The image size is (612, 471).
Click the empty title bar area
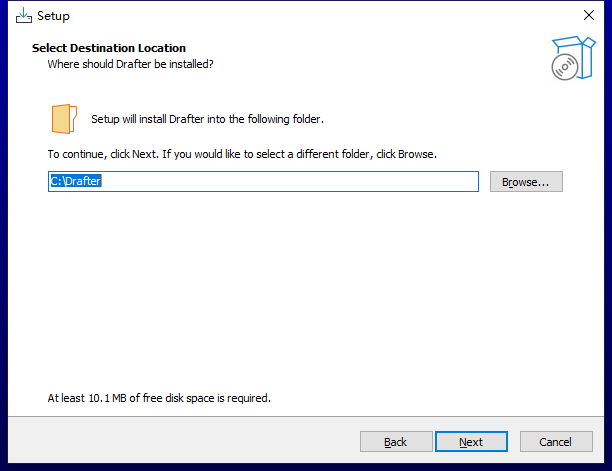click(x=324, y=16)
